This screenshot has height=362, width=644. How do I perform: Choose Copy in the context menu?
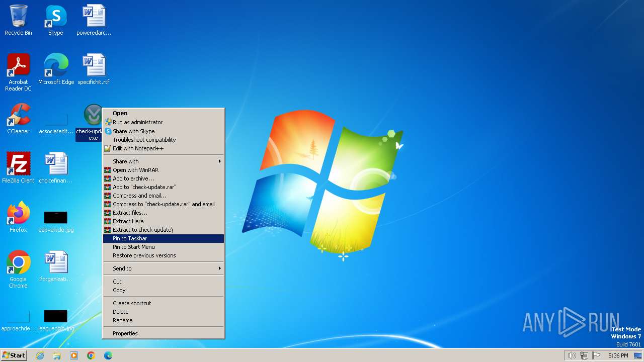point(164,290)
